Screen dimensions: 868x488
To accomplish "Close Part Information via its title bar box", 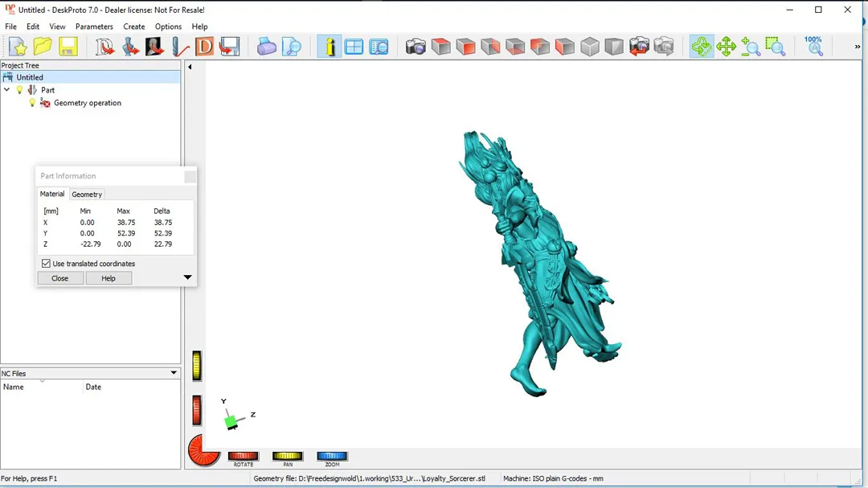I will pyautogui.click(x=190, y=177).
